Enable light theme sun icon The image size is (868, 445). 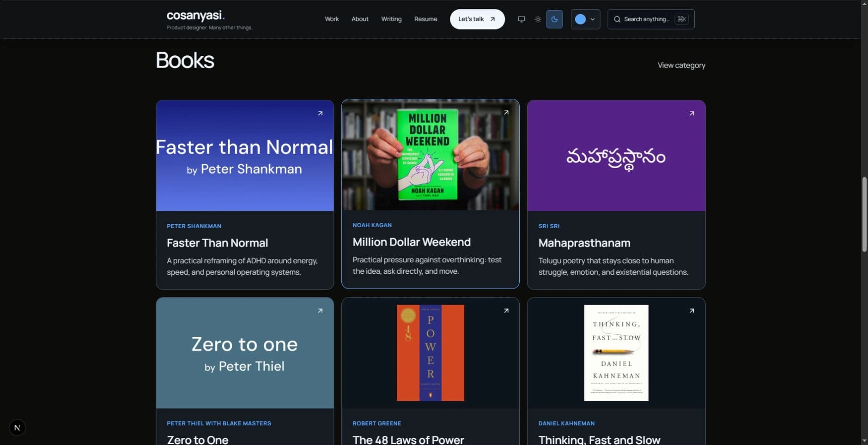[x=538, y=19]
